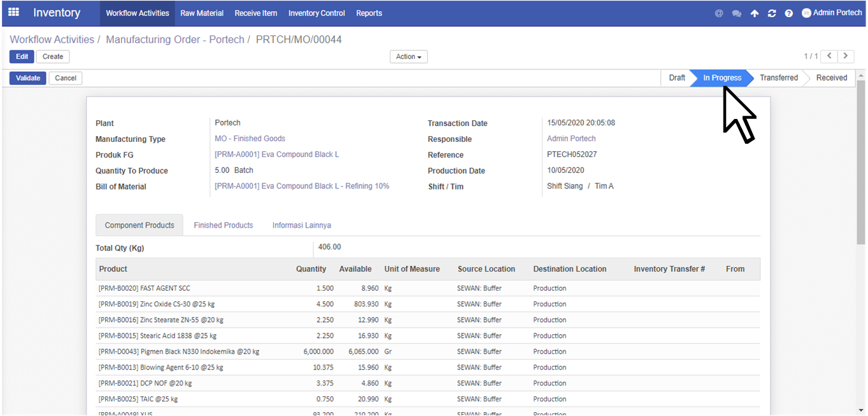Image resolution: width=868 pixels, height=416 pixels.
Task: Click the upward arrow icon in navbar
Action: tap(755, 13)
